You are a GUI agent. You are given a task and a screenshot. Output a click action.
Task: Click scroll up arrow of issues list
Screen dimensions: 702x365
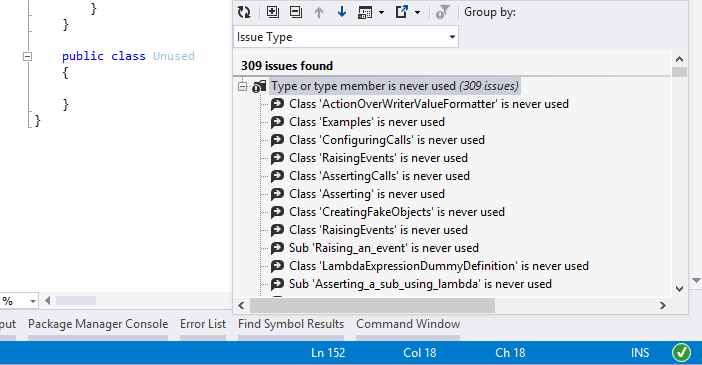pos(679,59)
